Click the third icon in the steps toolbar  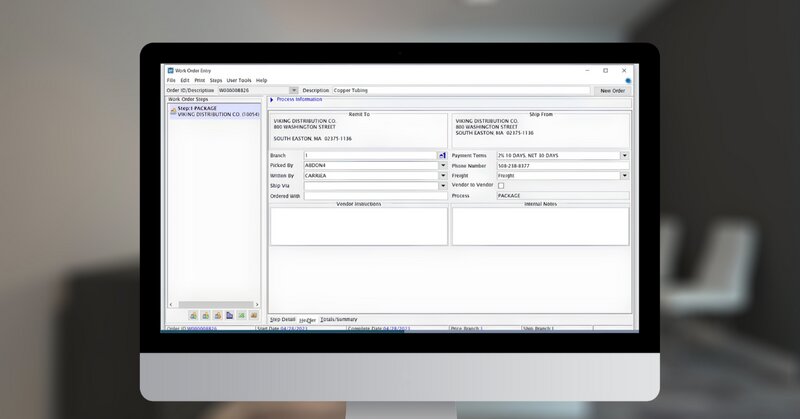click(x=218, y=316)
